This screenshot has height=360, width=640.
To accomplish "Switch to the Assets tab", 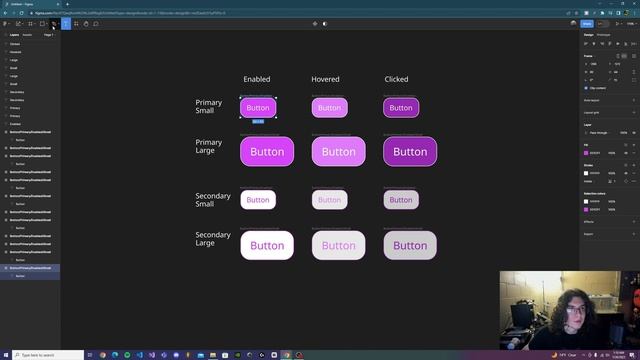I will click(x=27, y=35).
